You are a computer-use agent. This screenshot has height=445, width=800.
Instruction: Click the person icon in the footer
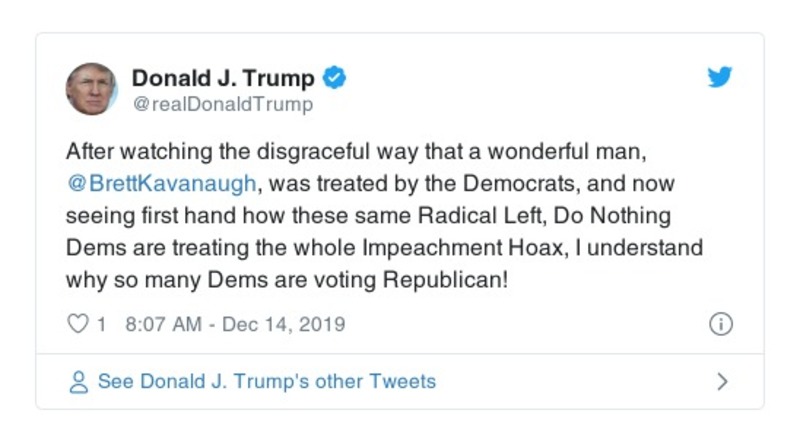(77, 382)
